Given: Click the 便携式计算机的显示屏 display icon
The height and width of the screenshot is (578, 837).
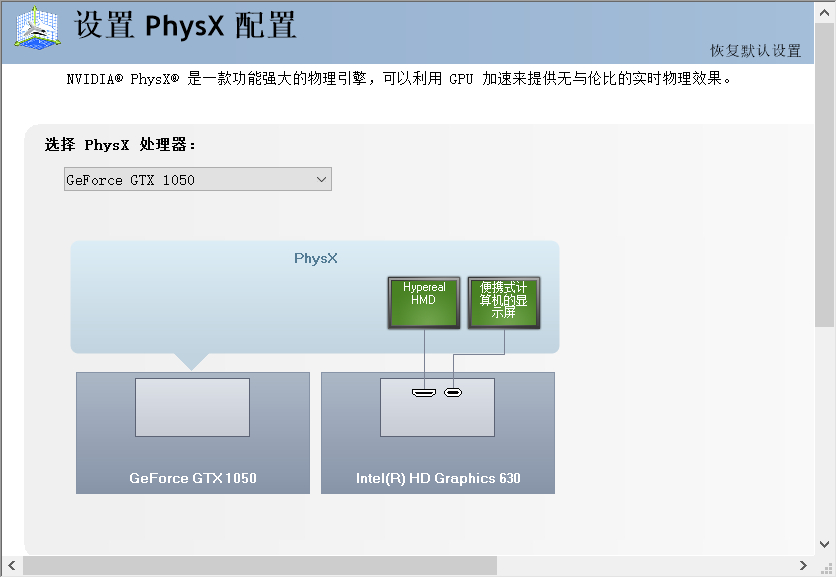Looking at the screenshot, I should pos(504,303).
